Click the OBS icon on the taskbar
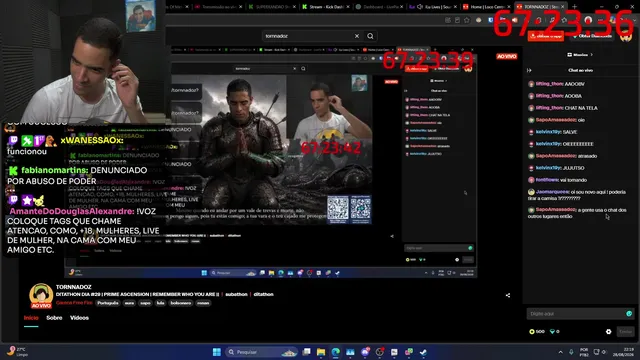The height and width of the screenshot is (360, 640). [380, 352]
